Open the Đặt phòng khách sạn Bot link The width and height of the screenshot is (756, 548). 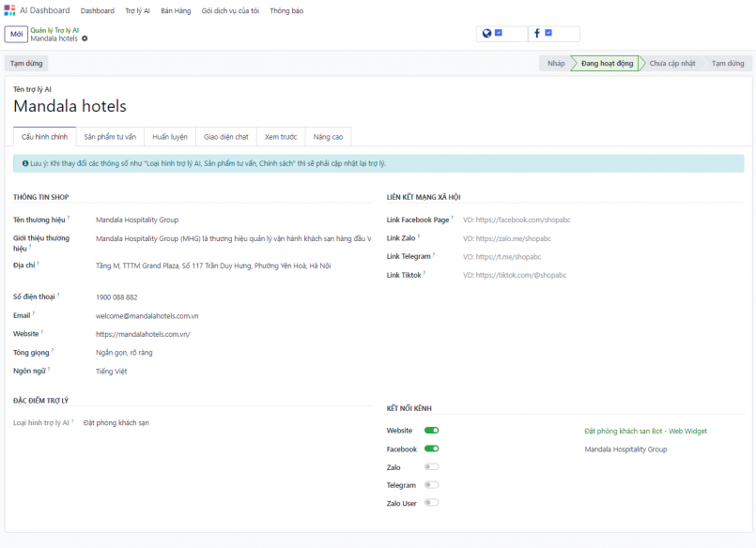click(x=645, y=431)
